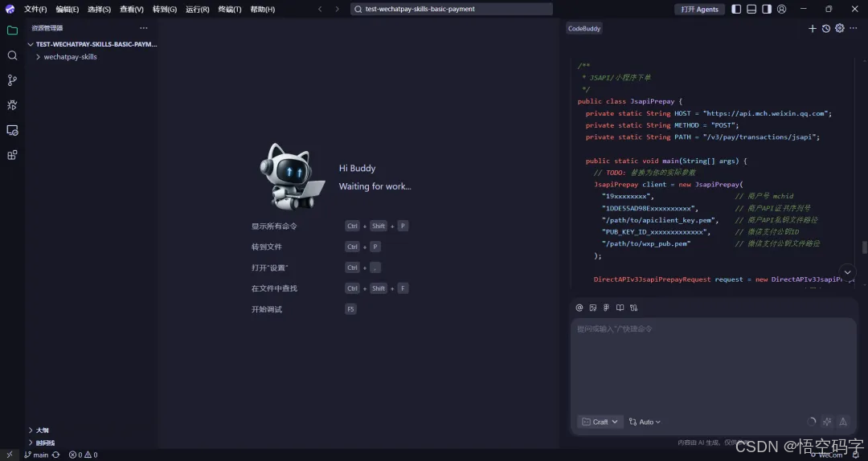Click "public class JsapiPrepay {" code line

(x=630, y=101)
